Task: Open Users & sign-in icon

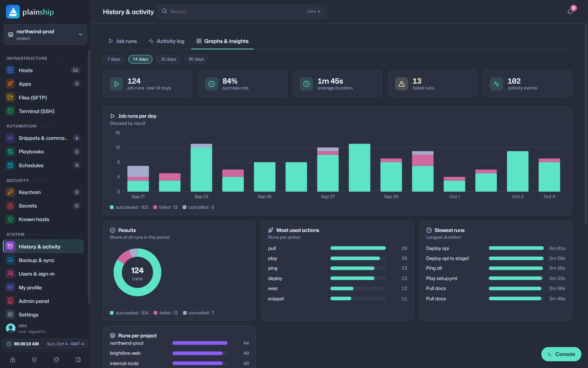Action: point(10,274)
